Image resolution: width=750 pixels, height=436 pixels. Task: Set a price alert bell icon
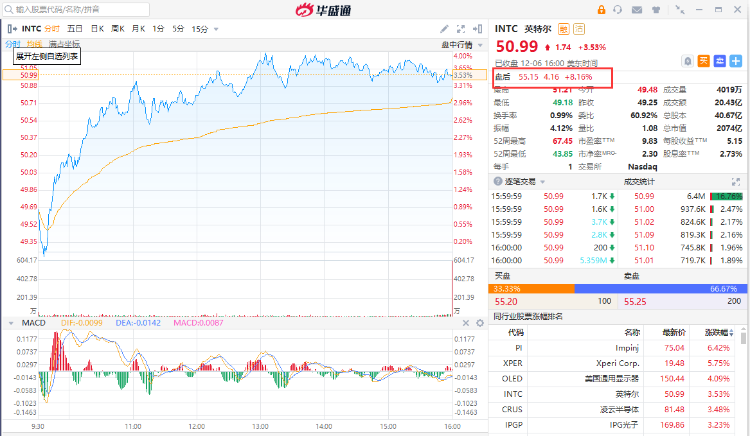[687, 61]
